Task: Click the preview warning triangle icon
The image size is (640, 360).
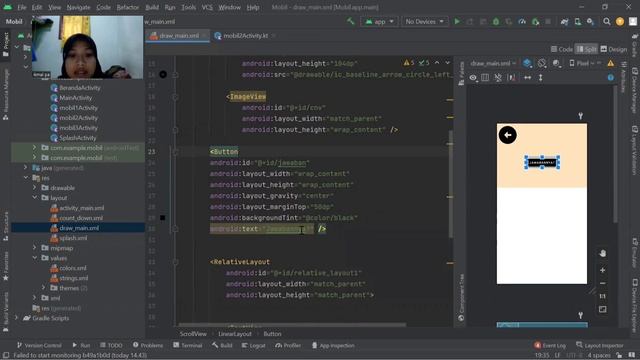Action: coord(611,63)
